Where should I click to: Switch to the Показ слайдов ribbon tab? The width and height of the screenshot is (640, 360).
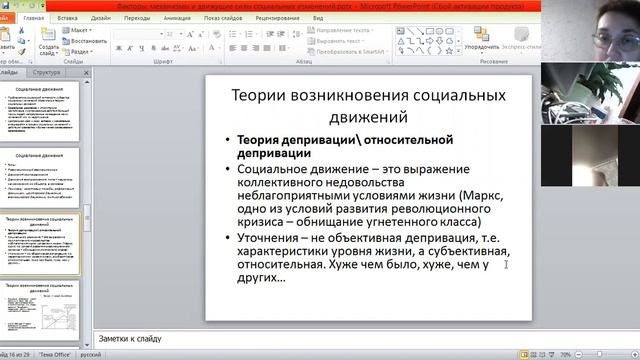[x=223, y=18]
